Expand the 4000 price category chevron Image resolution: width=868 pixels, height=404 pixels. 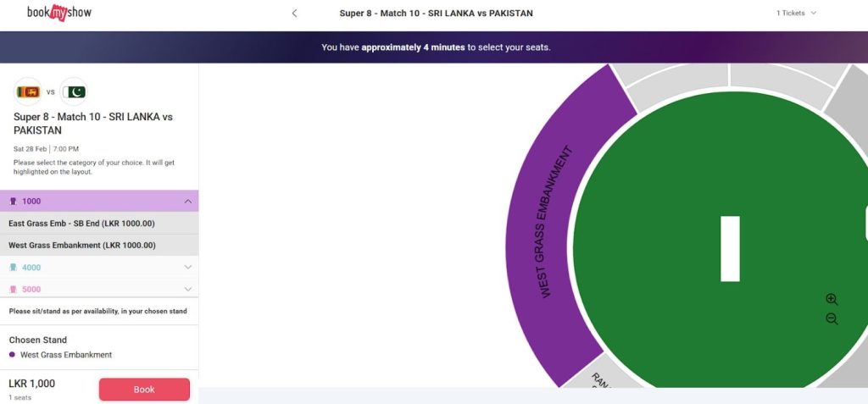[187, 268]
